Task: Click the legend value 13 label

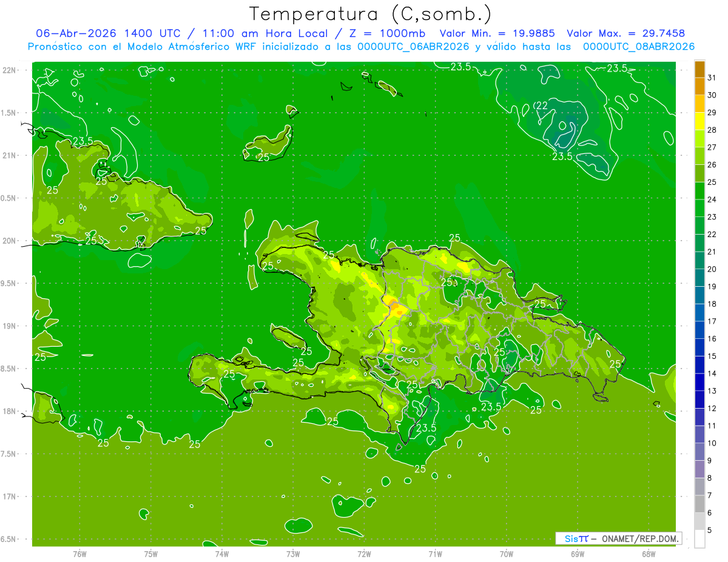Action: point(712,391)
